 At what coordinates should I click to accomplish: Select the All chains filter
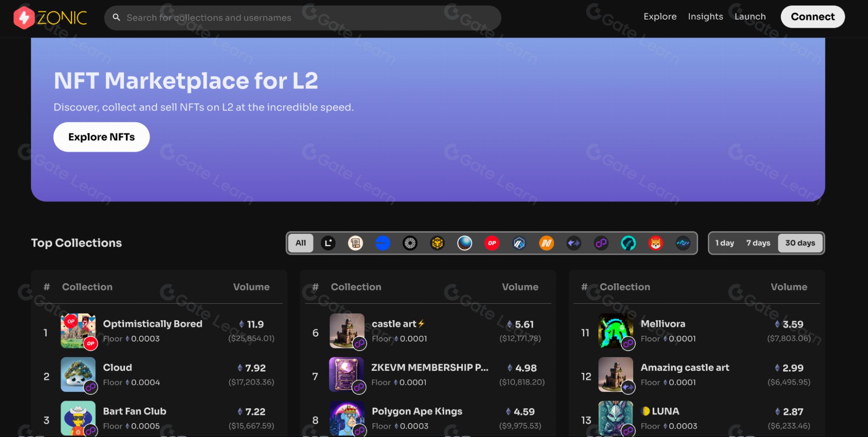pyautogui.click(x=300, y=243)
